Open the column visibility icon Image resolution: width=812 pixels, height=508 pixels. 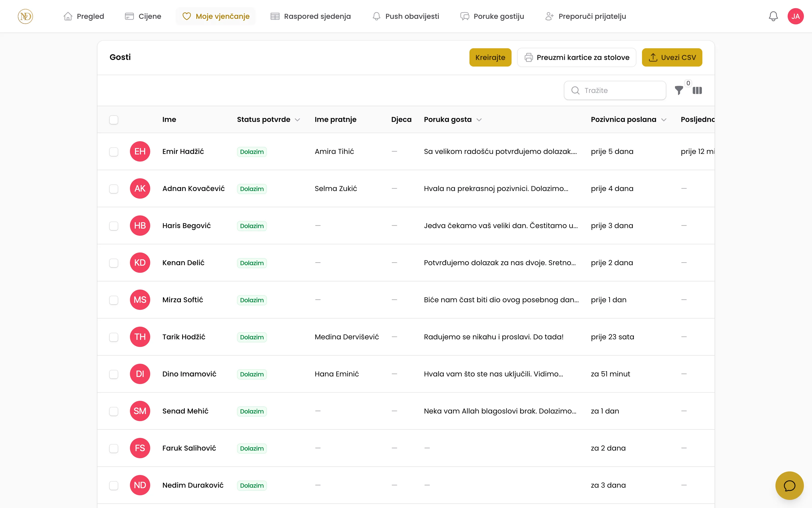click(x=697, y=90)
